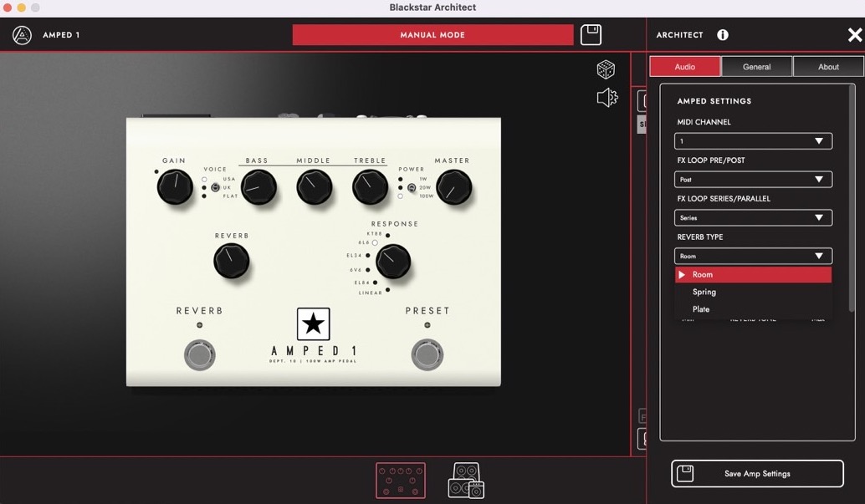865x504 pixels.
Task: Open the FX Loop Series/Parallel dropdown
Action: click(753, 218)
